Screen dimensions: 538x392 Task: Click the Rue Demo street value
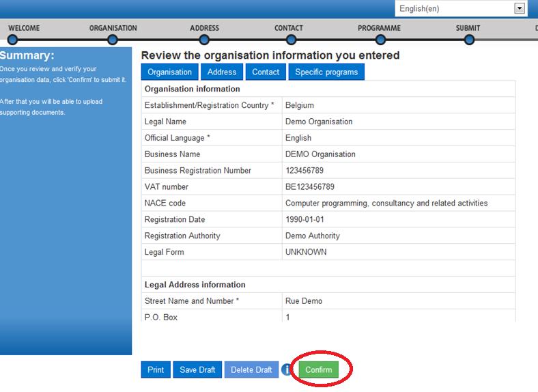coord(304,301)
